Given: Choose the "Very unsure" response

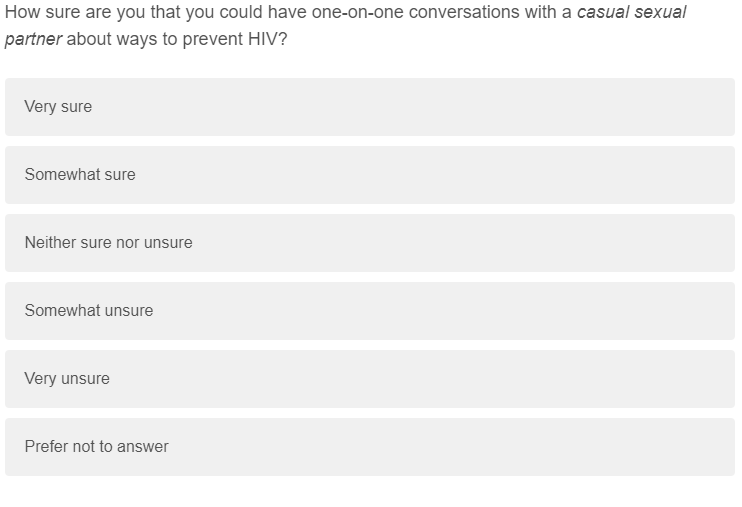Looking at the screenshot, I should point(370,379).
